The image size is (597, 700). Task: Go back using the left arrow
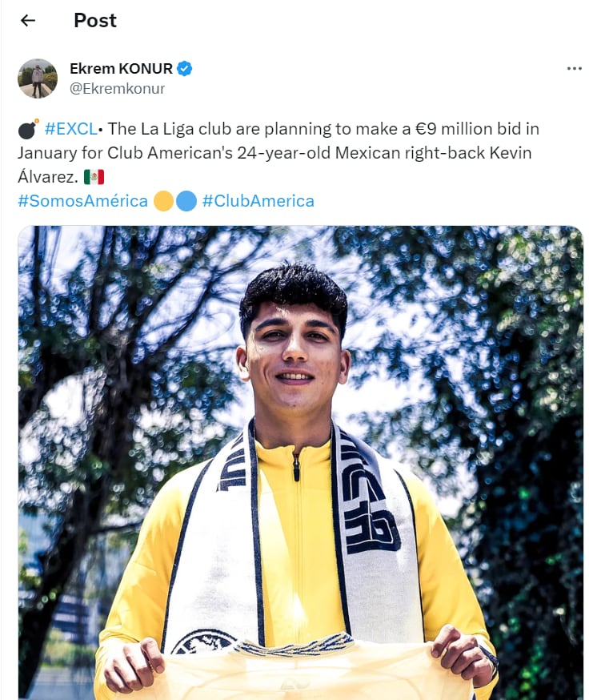(x=28, y=21)
